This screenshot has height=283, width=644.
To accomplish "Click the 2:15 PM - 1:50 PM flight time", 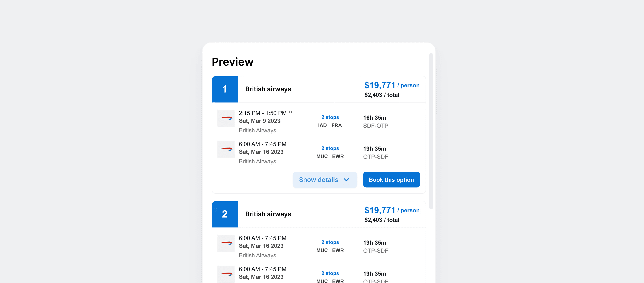I will 262,113.
